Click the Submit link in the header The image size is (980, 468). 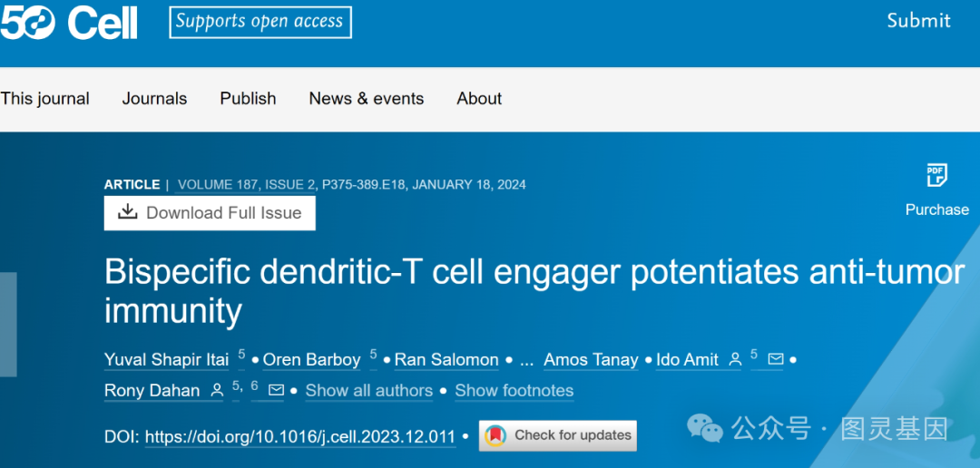(918, 21)
